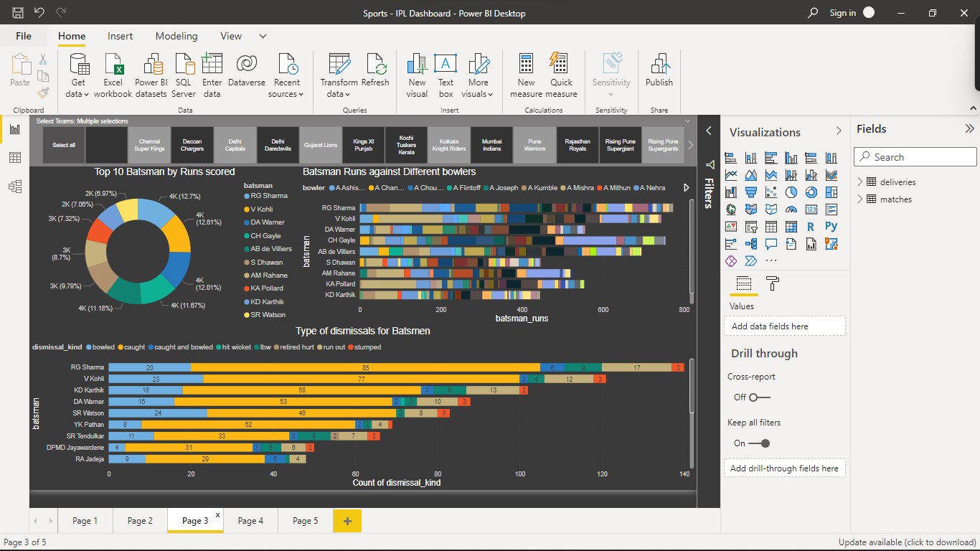Open the Excel workbook data source
This screenshot has height=551, width=980.
click(x=113, y=75)
